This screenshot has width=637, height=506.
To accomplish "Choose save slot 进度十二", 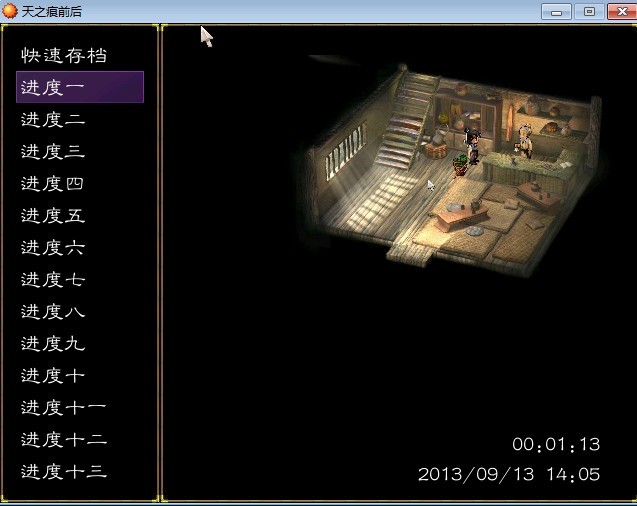I will (x=64, y=440).
